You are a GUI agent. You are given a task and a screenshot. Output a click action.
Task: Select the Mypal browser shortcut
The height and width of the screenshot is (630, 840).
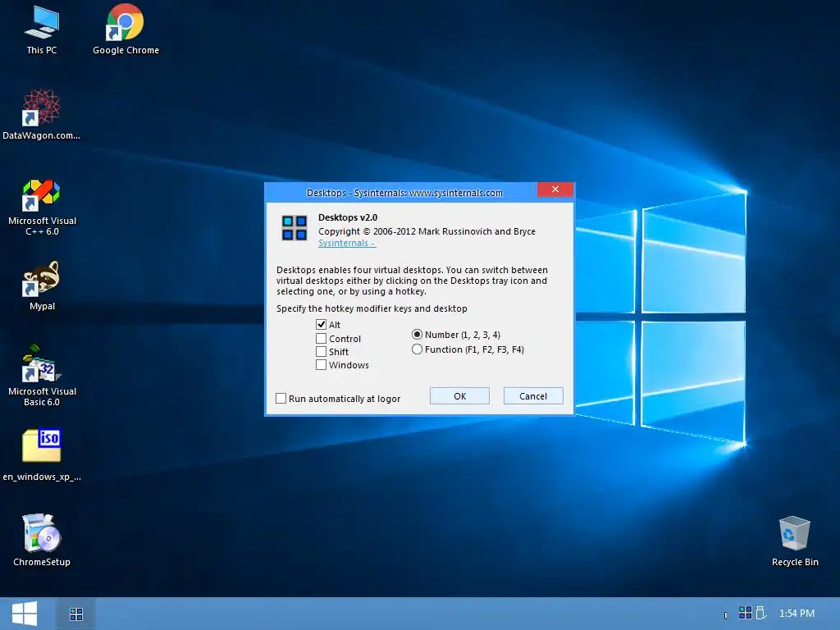42,285
